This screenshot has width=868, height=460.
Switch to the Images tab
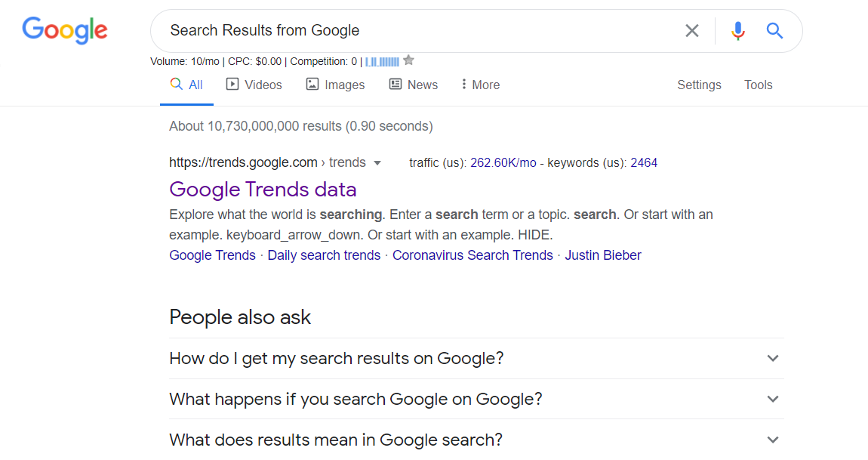pos(335,85)
